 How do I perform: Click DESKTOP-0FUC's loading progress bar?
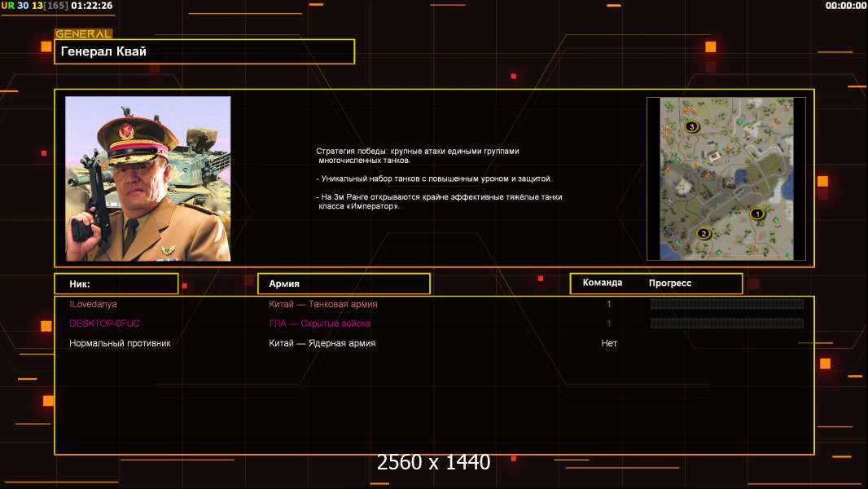click(x=727, y=324)
